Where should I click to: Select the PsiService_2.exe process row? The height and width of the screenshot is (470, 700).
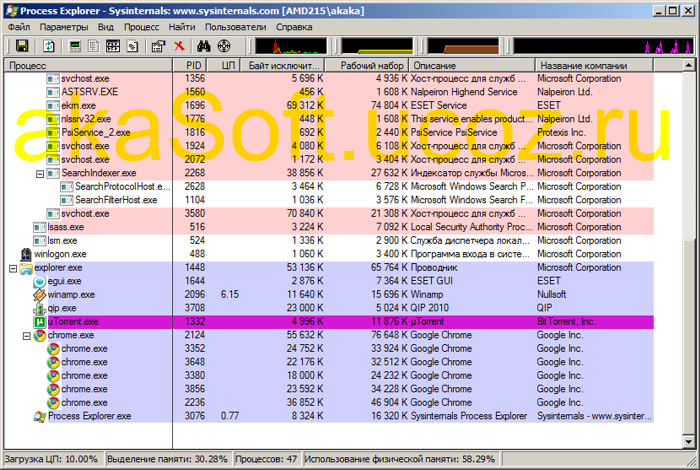[x=329, y=133]
